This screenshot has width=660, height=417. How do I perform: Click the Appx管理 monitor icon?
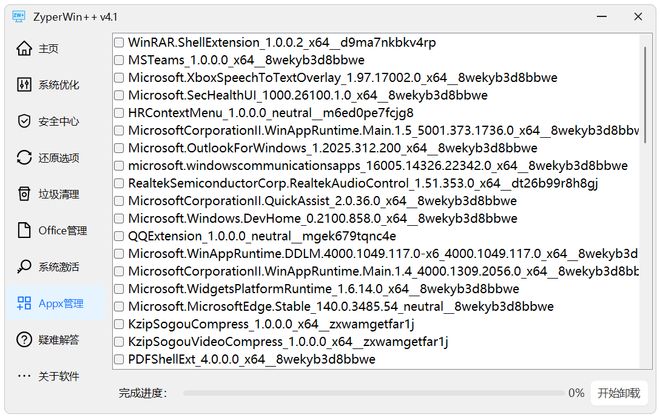click(25, 303)
